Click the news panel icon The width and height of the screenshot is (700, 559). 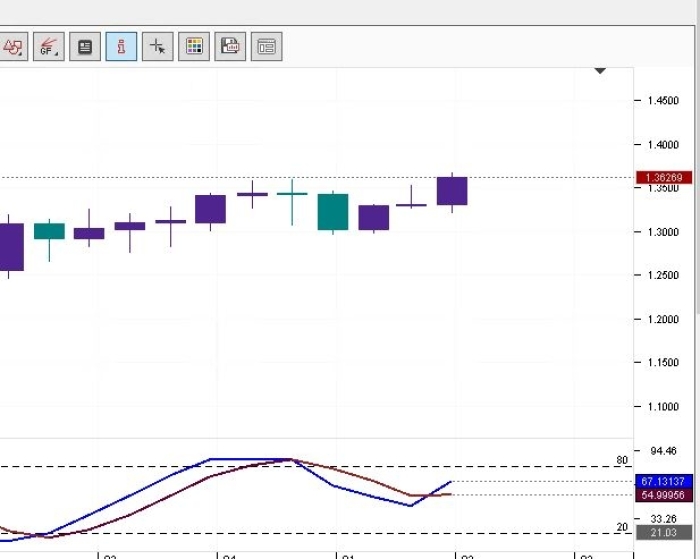pos(85,46)
